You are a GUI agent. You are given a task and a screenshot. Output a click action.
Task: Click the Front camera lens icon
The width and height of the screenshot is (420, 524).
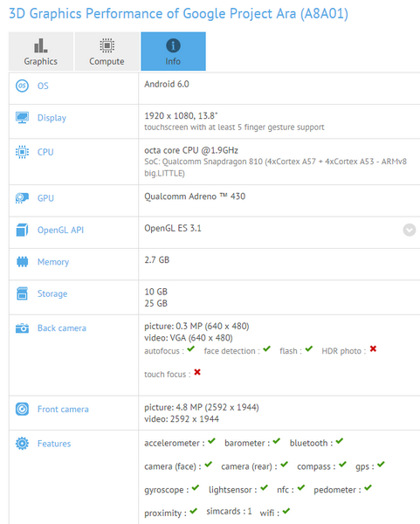click(22, 409)
